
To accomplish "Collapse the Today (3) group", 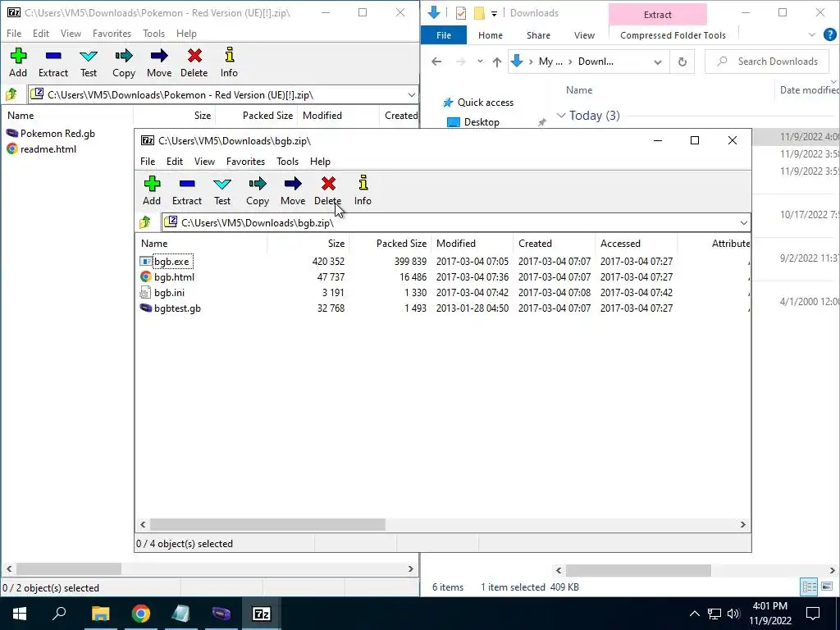I will pos(561,115).
